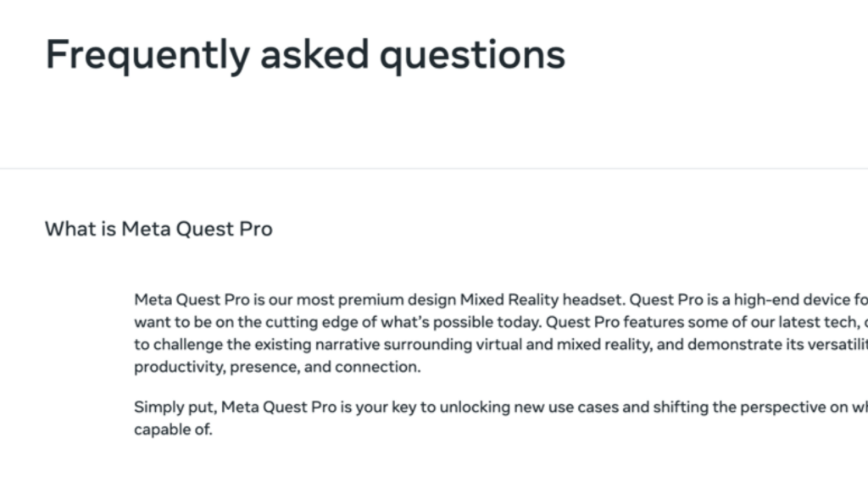Click the word "questions" in the page title
The height and width of the screenshot is (488, 868).
[x=471, y=55]
